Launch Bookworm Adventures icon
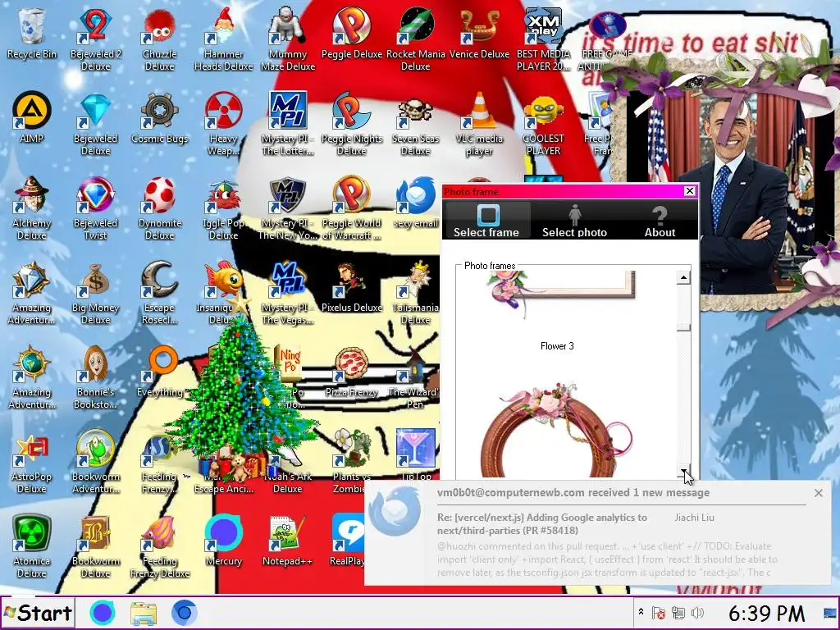Viewport: 840px width, 630px height. (x=95, y=462)
